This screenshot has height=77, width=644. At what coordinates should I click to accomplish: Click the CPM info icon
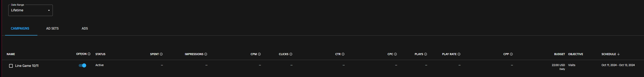point(259,54)
